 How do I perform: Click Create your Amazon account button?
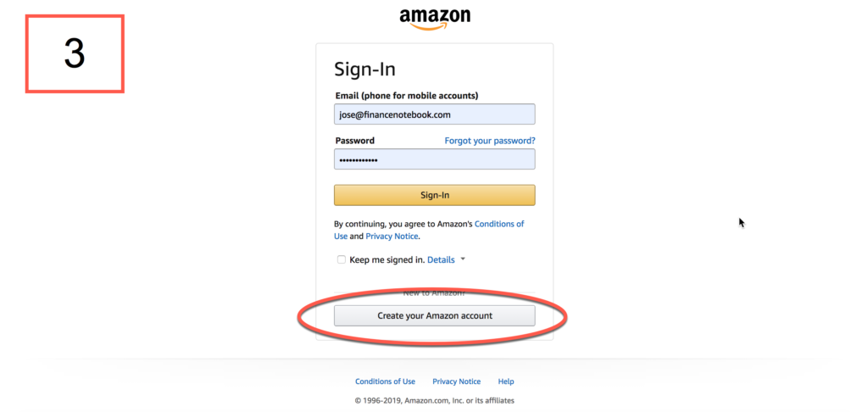435,315
